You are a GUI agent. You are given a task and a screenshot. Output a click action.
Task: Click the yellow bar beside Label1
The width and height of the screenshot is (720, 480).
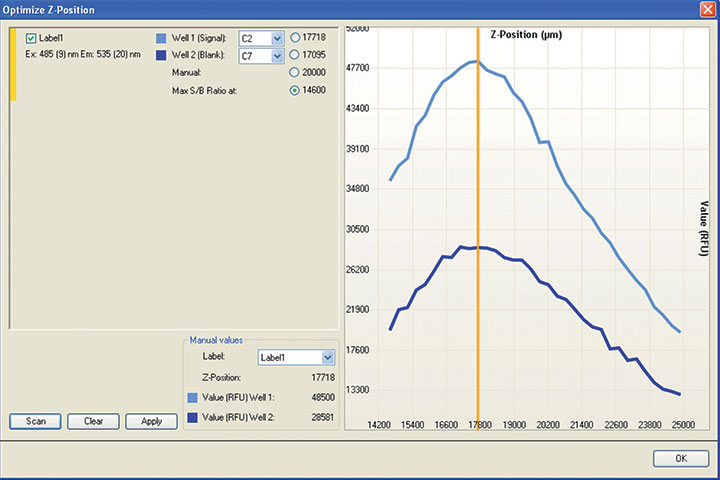pos(13,65)
